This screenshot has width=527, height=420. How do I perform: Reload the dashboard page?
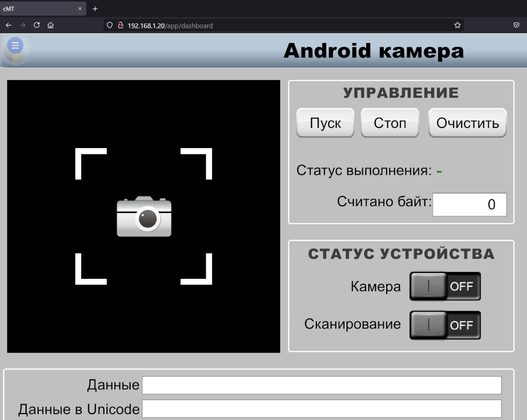tap(36, 25)
